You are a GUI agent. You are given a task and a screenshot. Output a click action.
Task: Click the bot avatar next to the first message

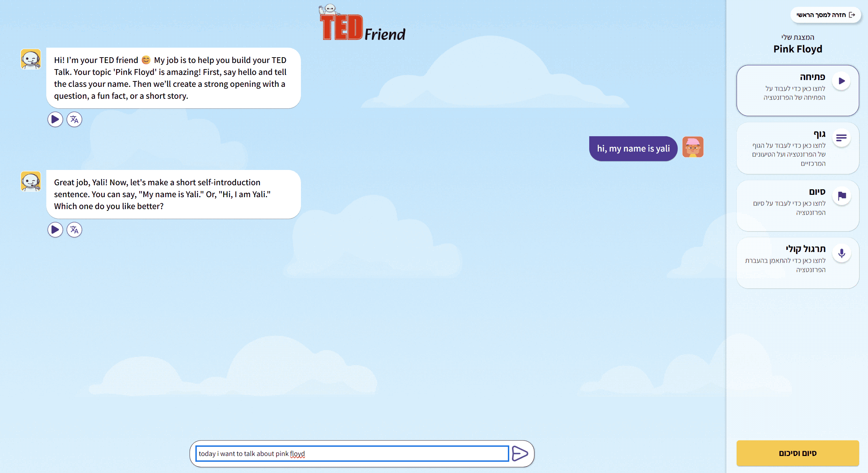point(31,59)
